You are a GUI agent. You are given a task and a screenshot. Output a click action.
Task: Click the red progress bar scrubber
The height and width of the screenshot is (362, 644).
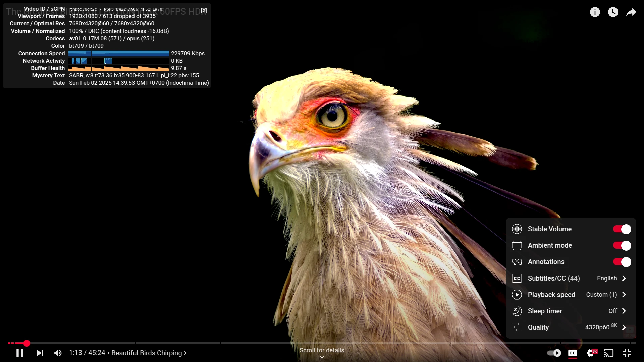pos(27,343)
